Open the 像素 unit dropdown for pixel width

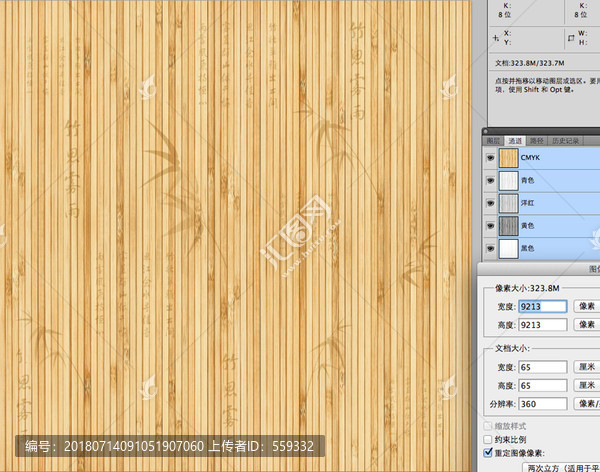[x=587, y=306]
